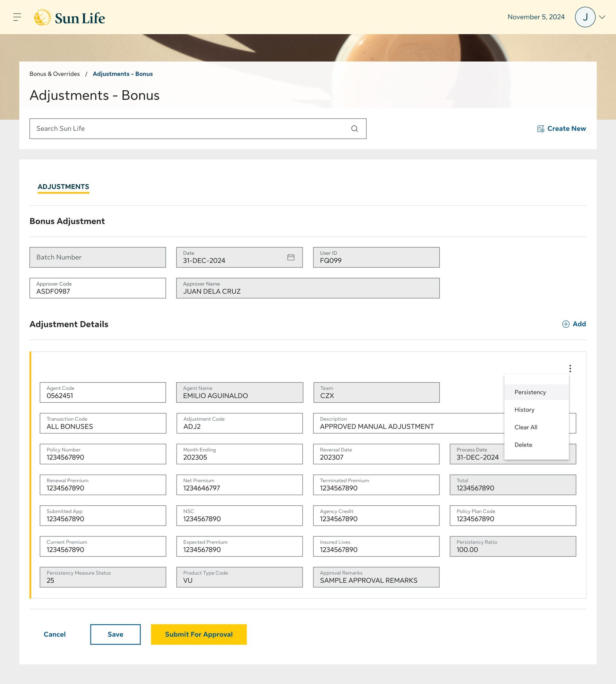The image size is (616, 684).
Task: Click the Save button
Action: click(115, 634)
